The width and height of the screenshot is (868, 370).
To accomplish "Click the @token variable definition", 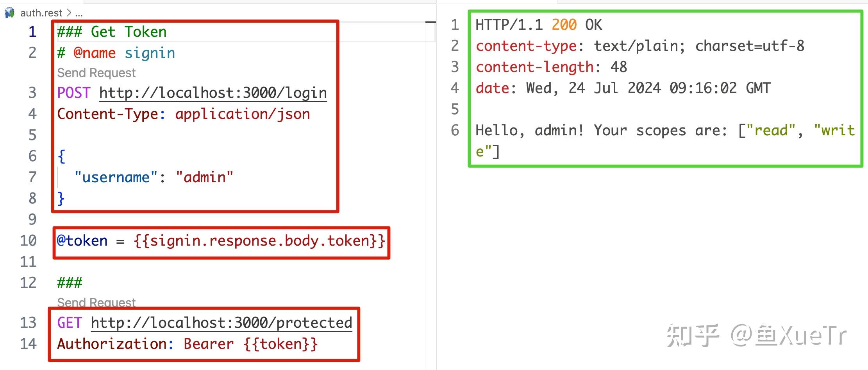I will [82, 241].
